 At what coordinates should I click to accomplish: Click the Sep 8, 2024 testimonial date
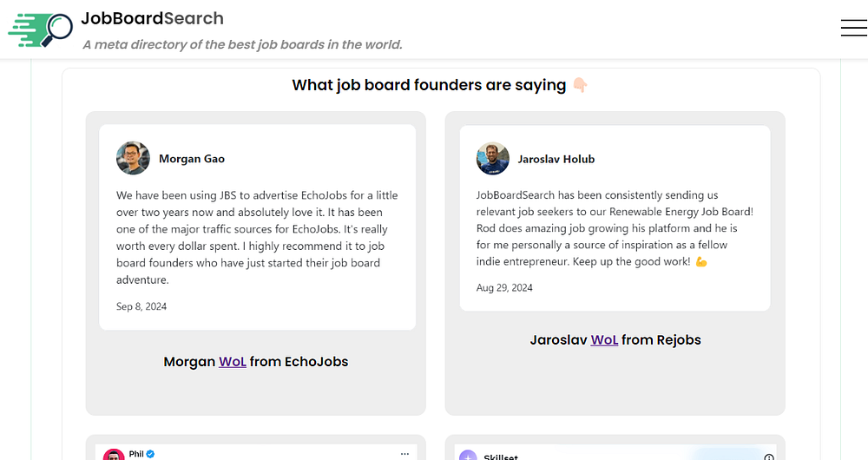(141, 306)
